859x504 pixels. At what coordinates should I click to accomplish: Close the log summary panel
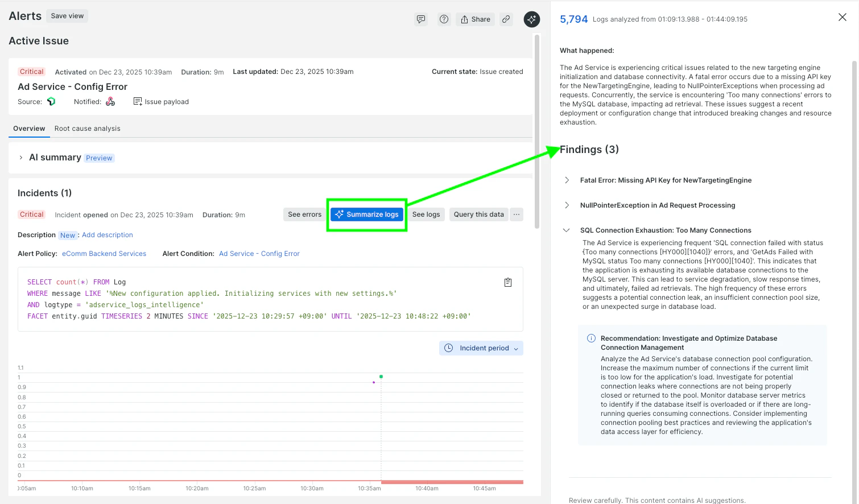click(x=843, y=17)
